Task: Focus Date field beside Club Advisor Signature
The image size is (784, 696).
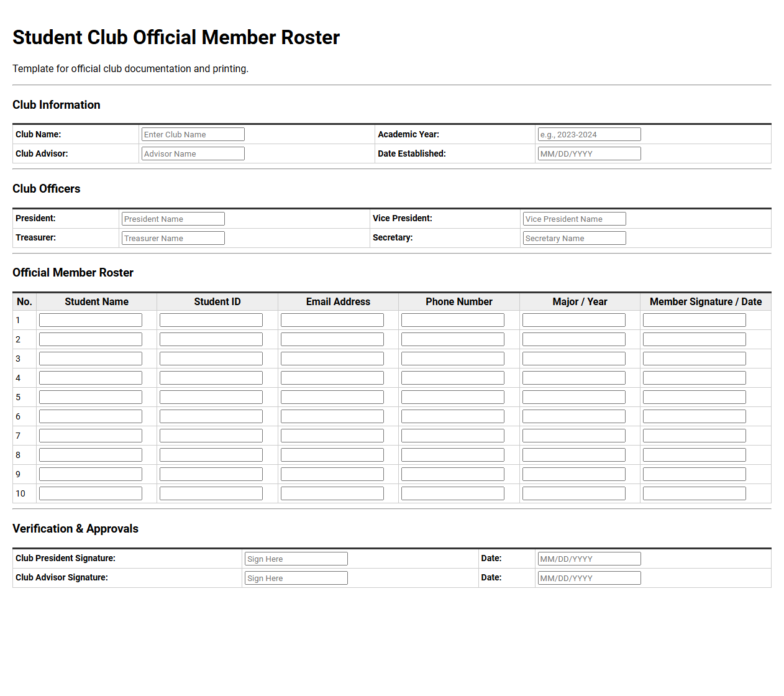Action: click(x=589, y=578)
